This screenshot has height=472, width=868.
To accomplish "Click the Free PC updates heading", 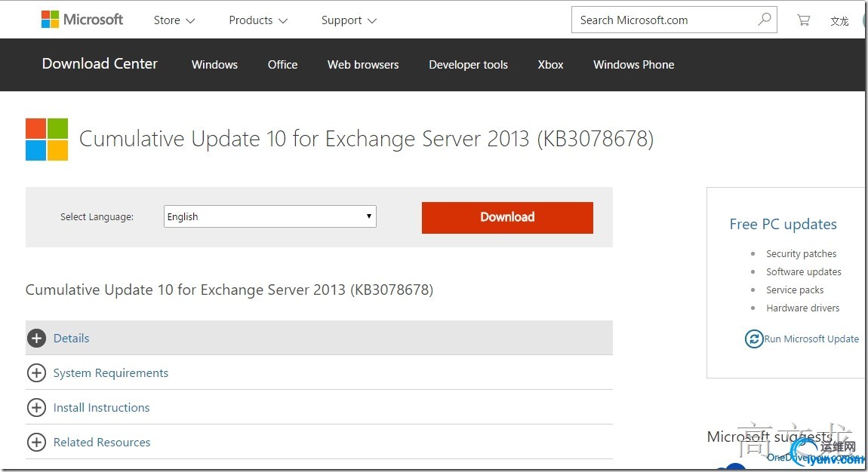I will (x=783, y=224).
